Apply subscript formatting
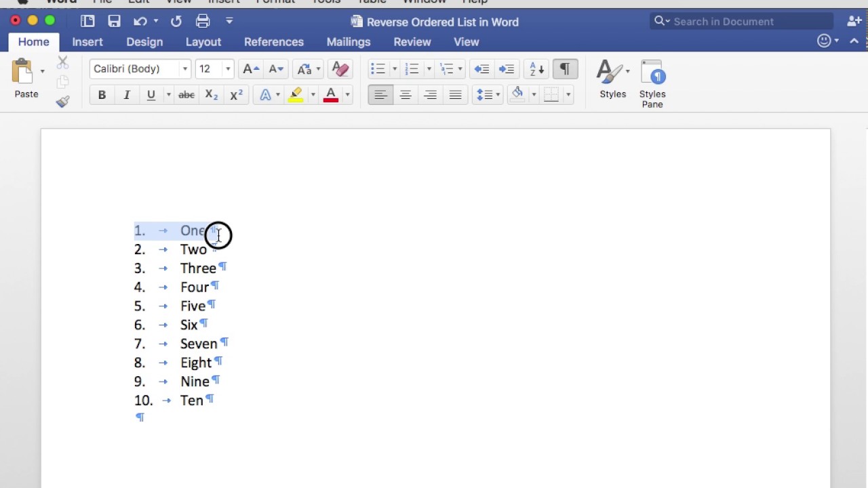 click(x=212, y=96)
